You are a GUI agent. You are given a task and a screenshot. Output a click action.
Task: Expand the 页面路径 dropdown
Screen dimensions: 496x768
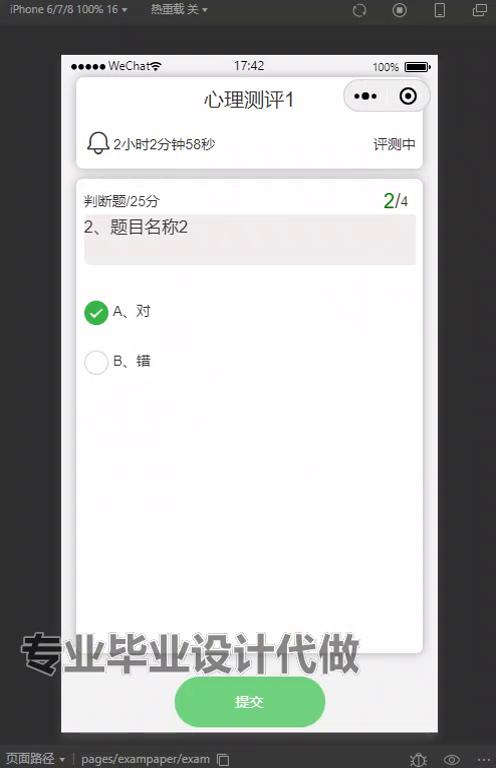coord(35,759)
